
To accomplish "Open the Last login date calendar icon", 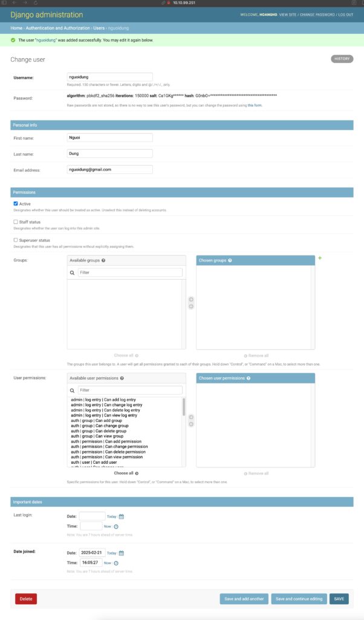I will pyautogui.click(x=121, y=516).
